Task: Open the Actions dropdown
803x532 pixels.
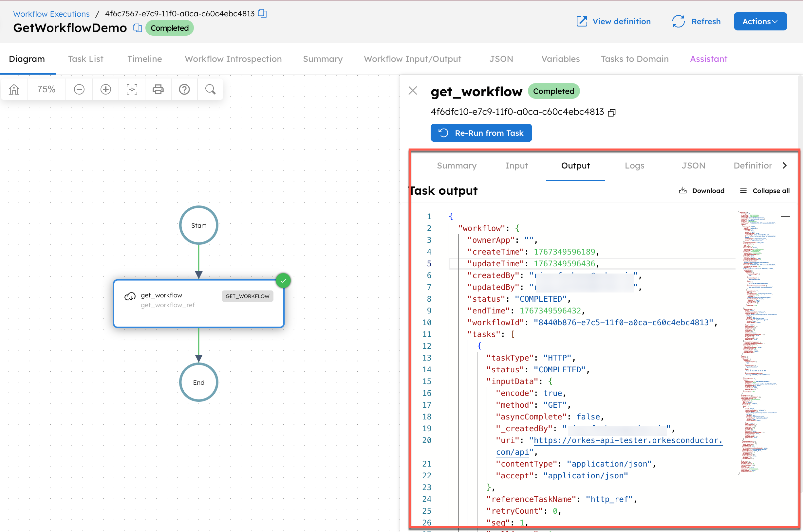Action: click(x=760, y=21)
